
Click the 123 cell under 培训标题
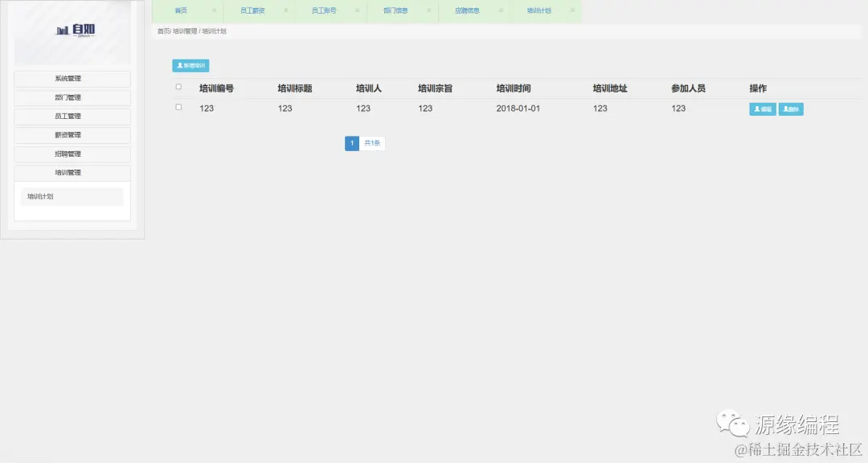pos(285,109)
